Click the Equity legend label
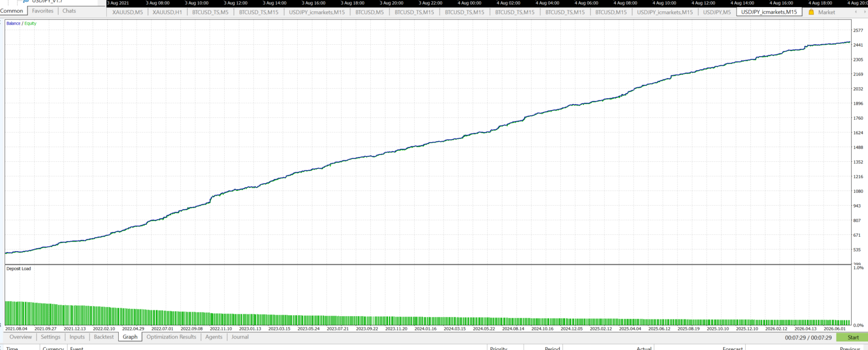The width and height of the screenshot is (868, 350). point(30,23)
